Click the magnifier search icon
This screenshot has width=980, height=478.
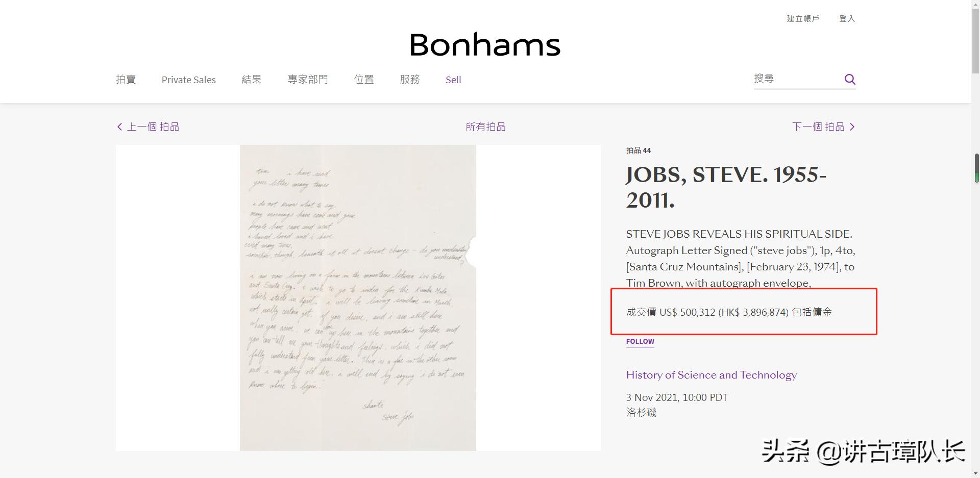pos(850,79)
